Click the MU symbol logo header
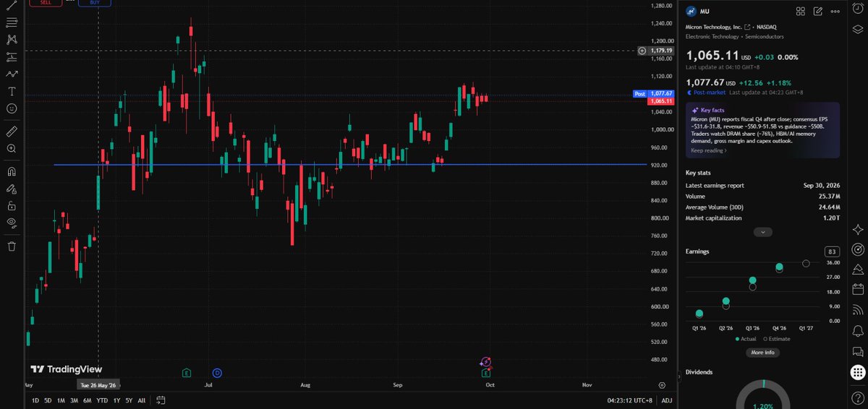 [691, 12]
